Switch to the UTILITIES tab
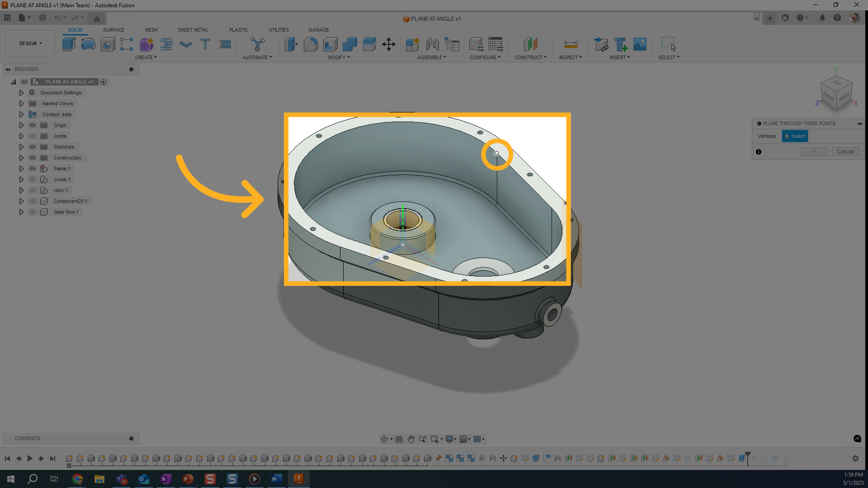 278,30
